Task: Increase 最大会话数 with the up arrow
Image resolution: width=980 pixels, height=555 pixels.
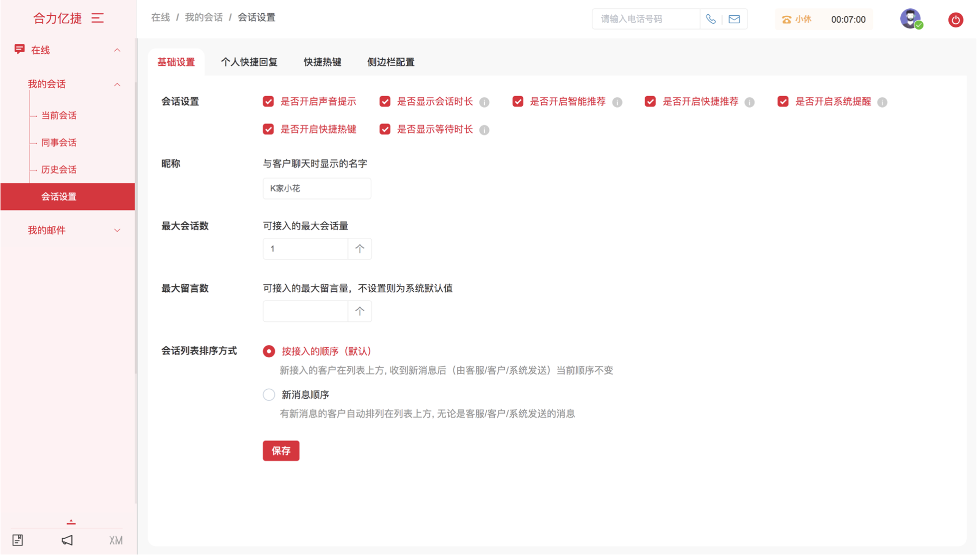Action: tap(361, 250)
